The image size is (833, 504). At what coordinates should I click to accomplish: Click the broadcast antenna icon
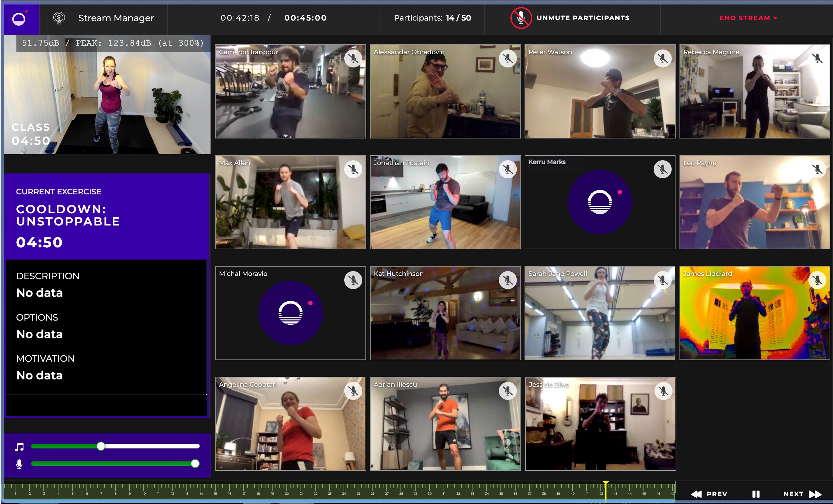point(59,18)
